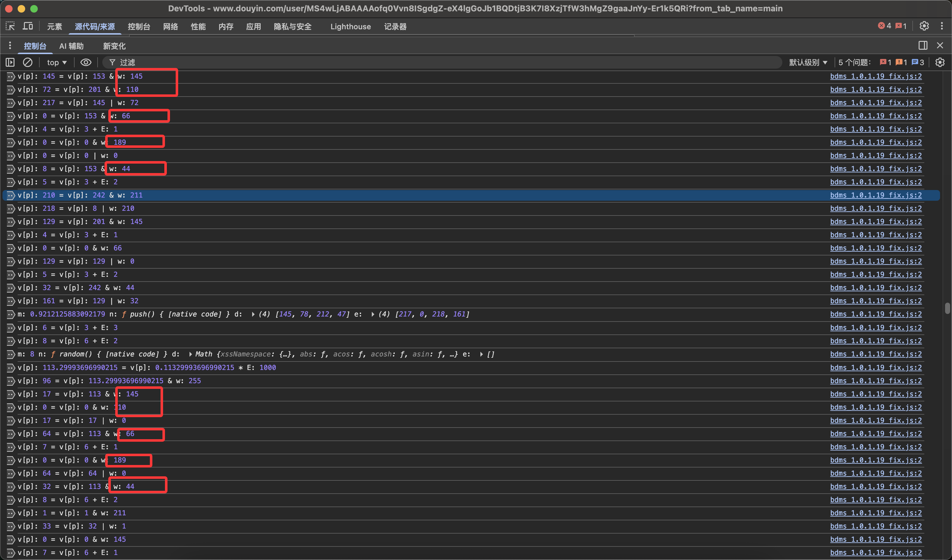This screenshot has width=952, height=560.
Task: Open DevTools settings gear icon
Action: coord(924,26)
